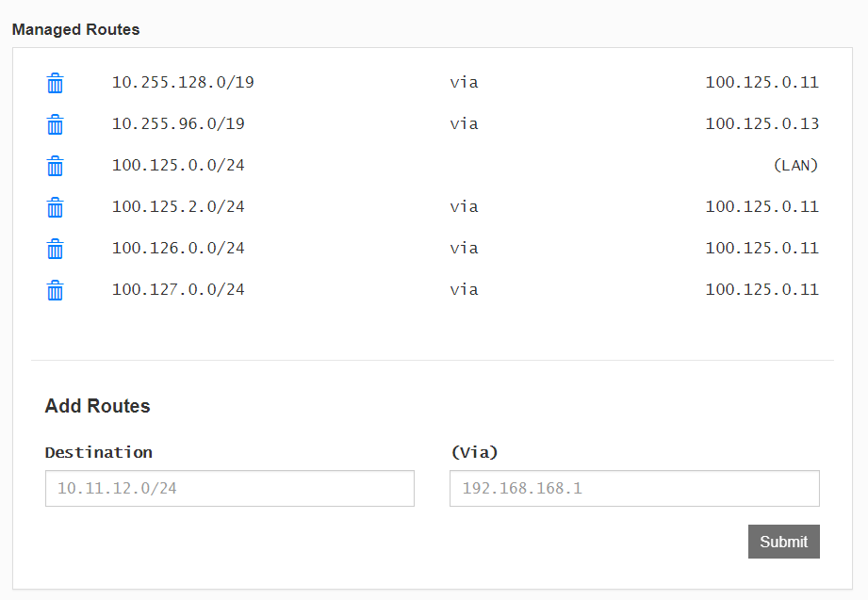Click gateway 100.125.0.13 of second route
868x600 pixels.
762,124
